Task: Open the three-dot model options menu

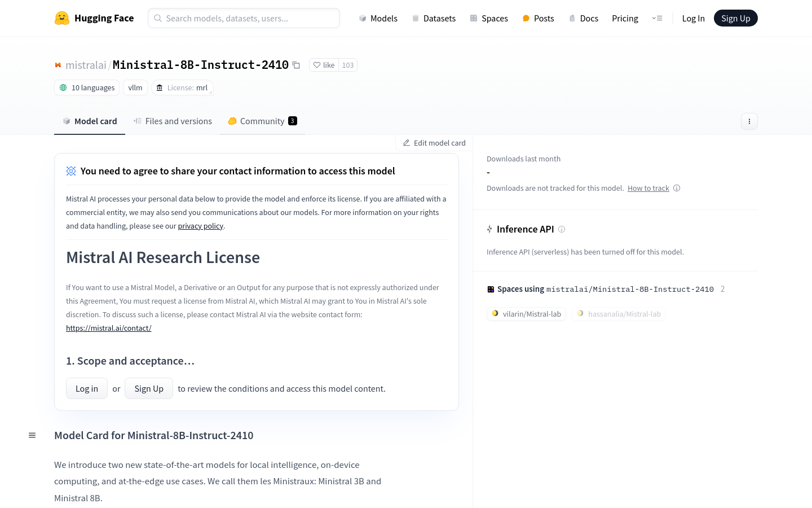Action: (x=749, y=121)
